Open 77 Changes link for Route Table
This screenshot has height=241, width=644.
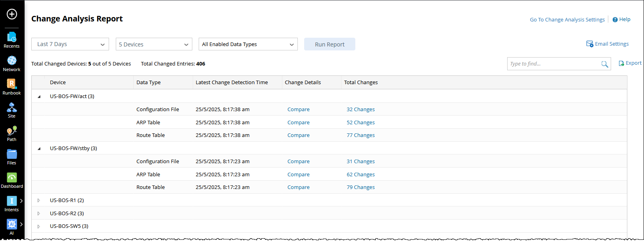click(x=360, y=135)
